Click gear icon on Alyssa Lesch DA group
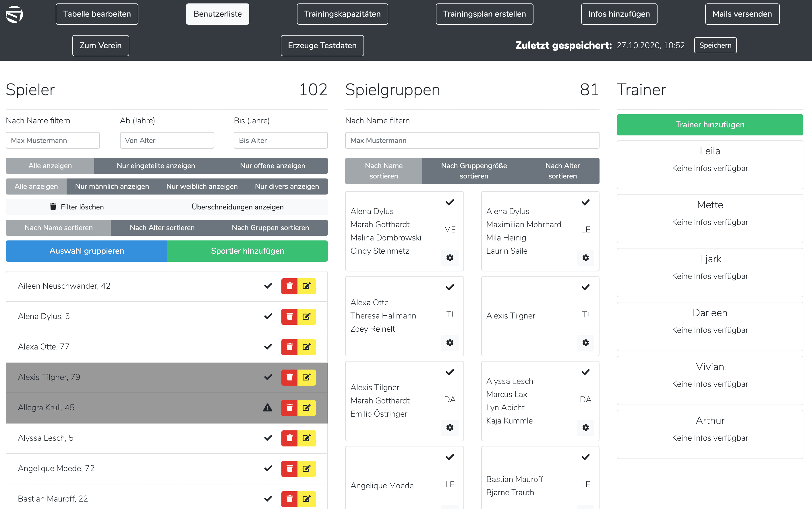This screenshot has height=509, width=812. click(585, 428)
